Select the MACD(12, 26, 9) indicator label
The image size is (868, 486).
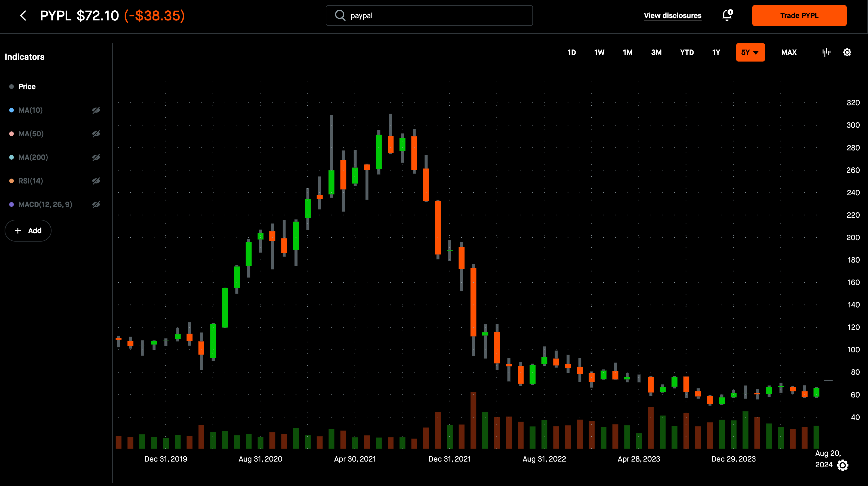tap(45, 204)
